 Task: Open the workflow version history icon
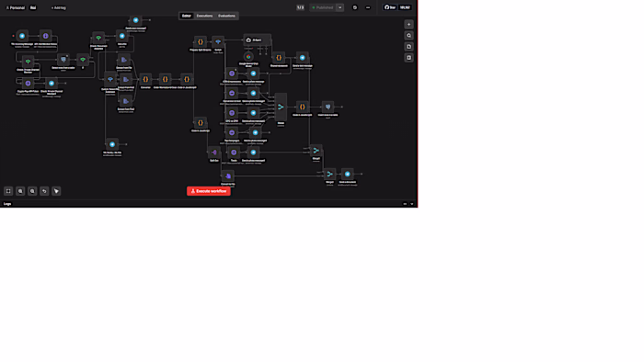tap(355, 7)
